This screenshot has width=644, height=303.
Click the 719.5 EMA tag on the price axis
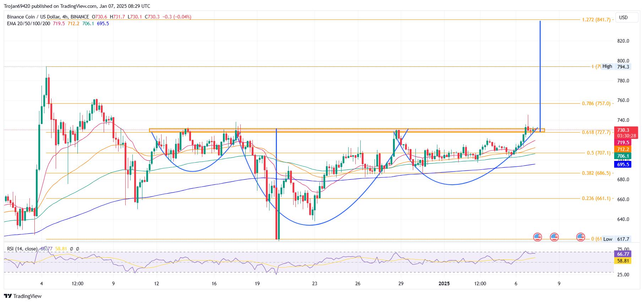[x=623, y=142]
